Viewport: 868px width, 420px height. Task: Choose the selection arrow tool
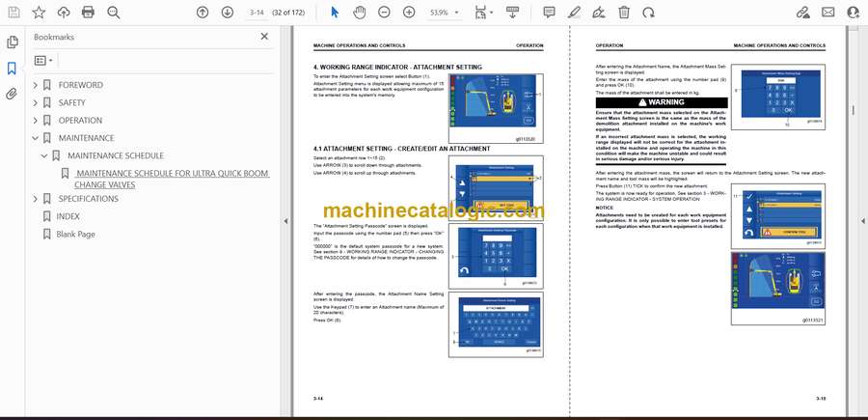335,13
